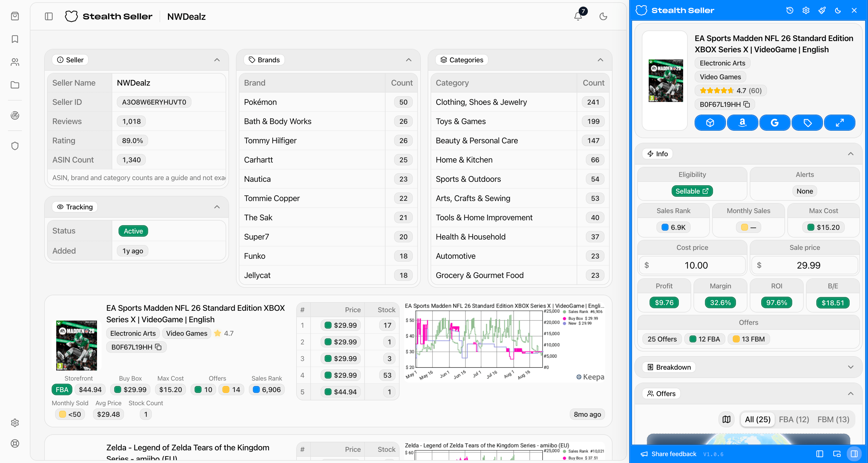The image size is (868, 463).
Task: Open the bookmark icon in left sidebar
Action: pos(15,39)
